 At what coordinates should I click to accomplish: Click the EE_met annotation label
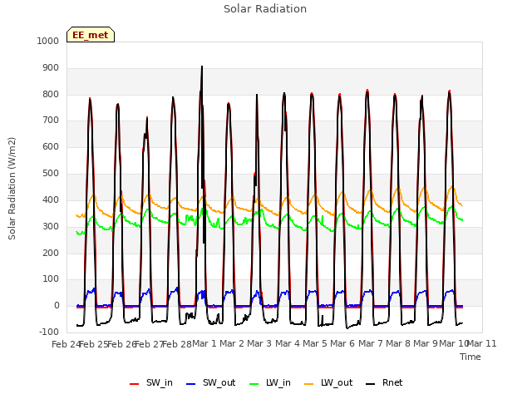(x=91, y=35)
